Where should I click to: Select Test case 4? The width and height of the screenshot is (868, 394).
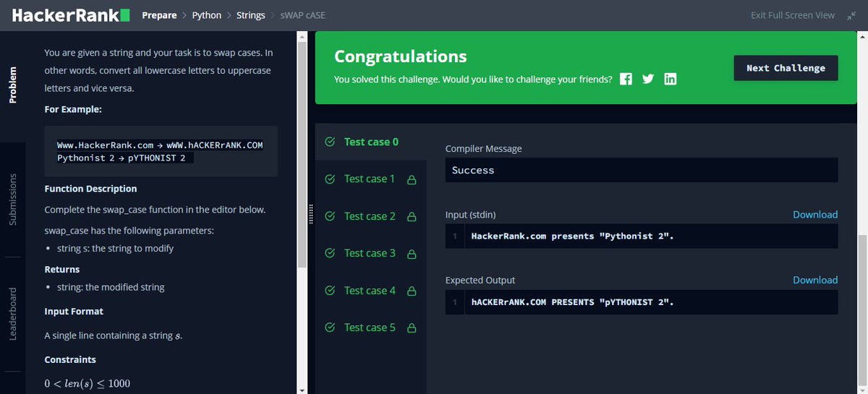coord(370,291)
